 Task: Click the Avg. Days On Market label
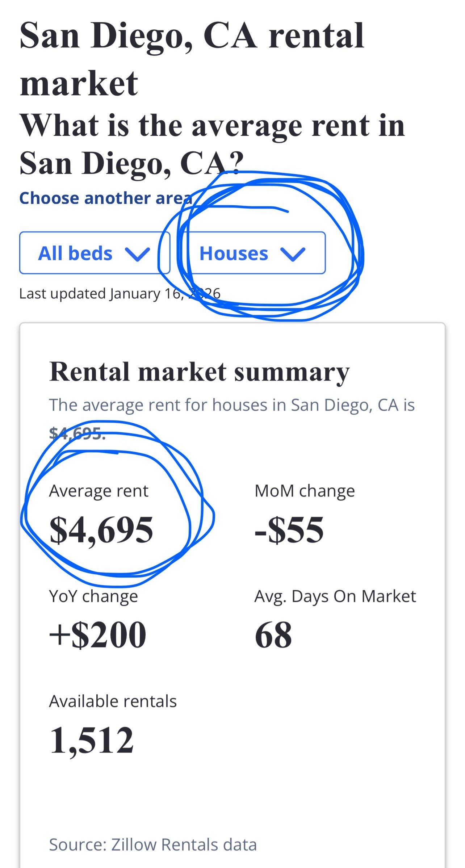(335, 596)
